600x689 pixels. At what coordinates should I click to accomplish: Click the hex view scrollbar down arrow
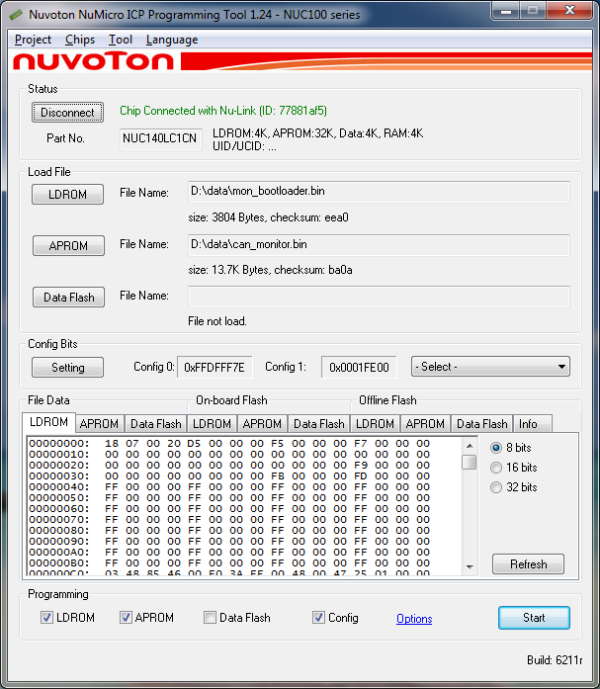click(469, 567)
